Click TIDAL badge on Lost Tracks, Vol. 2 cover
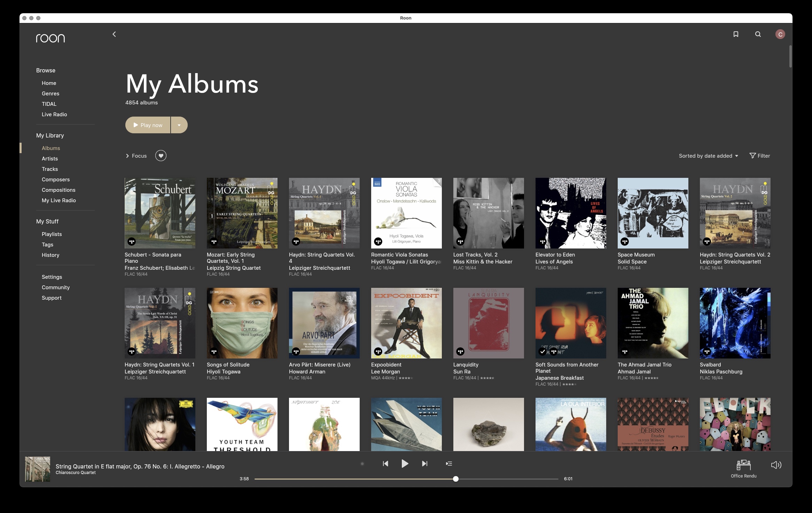The image size is (812, 513). coord(460,241)
